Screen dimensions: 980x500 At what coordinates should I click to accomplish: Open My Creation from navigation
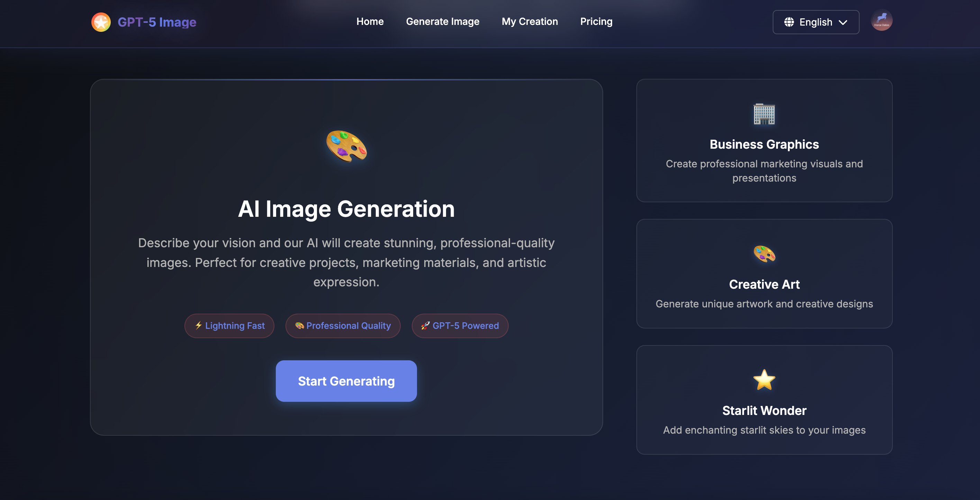click(x=529, y=22)
